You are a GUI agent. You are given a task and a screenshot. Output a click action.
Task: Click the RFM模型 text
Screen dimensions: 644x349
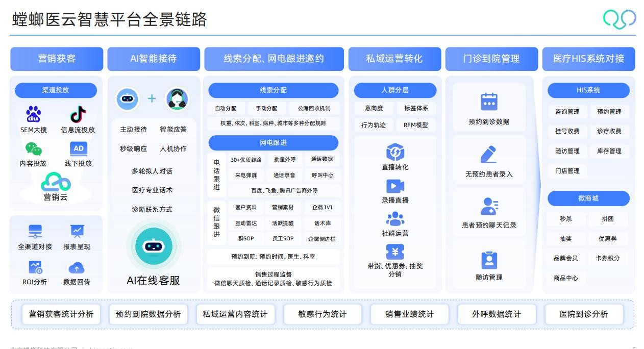(416, 125)
